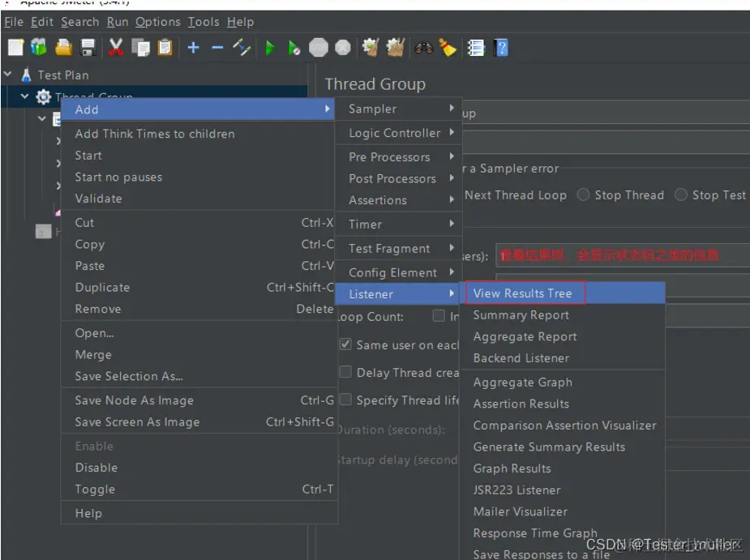Image resolution: width=750 pixels, height=560 pixels.
Task: Expand the Pre Processors submenu
Action: tap(399, 157)
